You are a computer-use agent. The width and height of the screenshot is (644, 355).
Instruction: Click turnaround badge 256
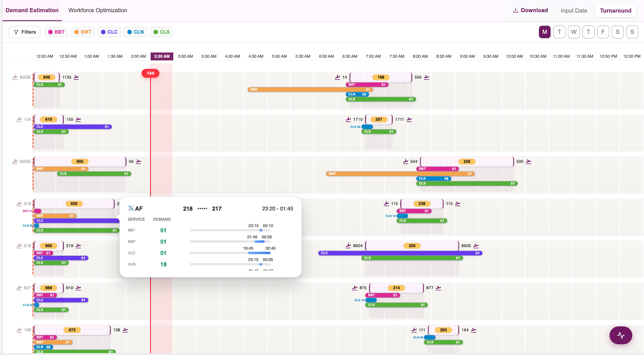pyautogui.click(x=467, y=162)
